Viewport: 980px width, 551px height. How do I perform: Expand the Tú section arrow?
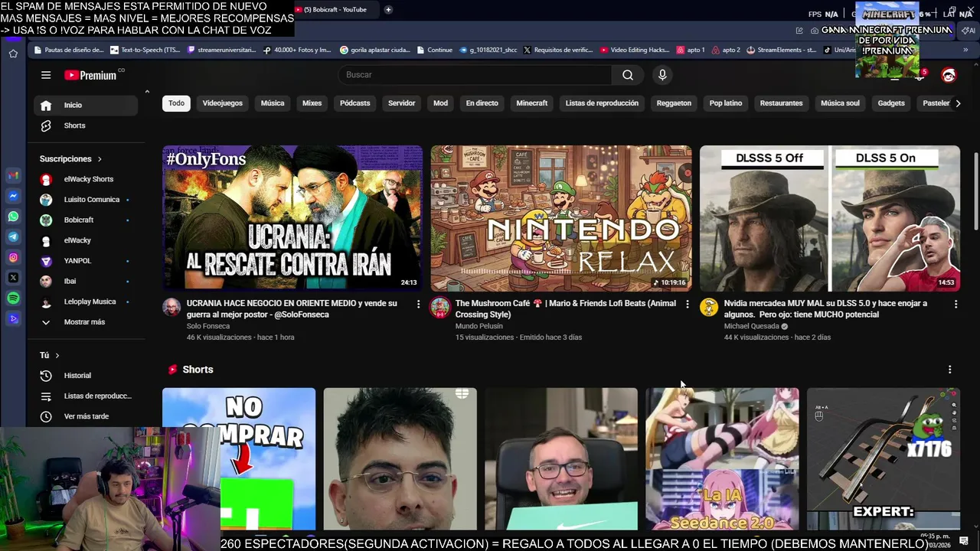tap(57, 355)
